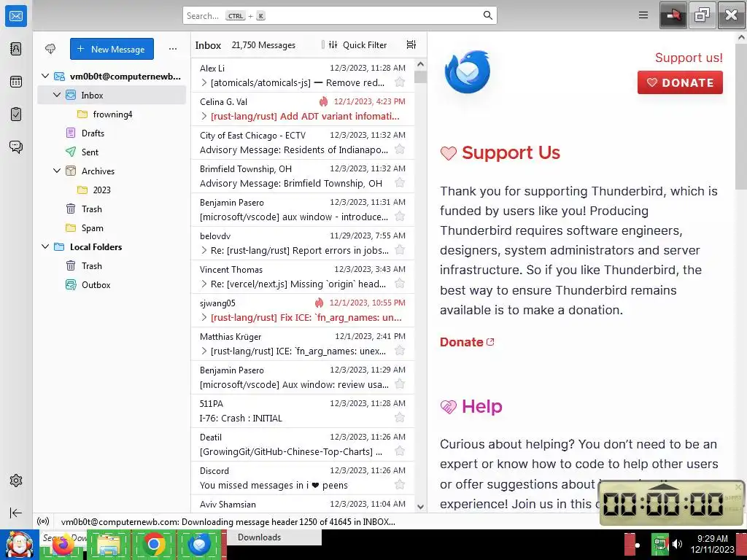Click the search magnifier icon

coord(487,15)
